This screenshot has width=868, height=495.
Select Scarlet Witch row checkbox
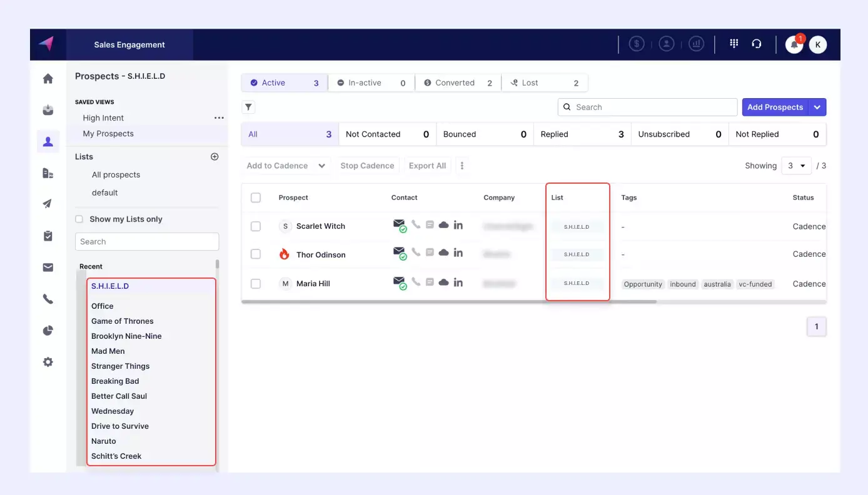256,226
